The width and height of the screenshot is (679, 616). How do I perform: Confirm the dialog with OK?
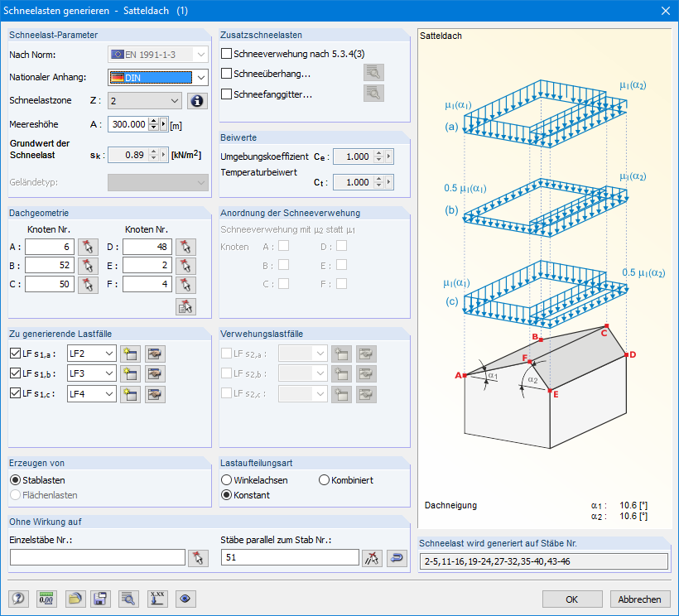click(x=571, y=598)
